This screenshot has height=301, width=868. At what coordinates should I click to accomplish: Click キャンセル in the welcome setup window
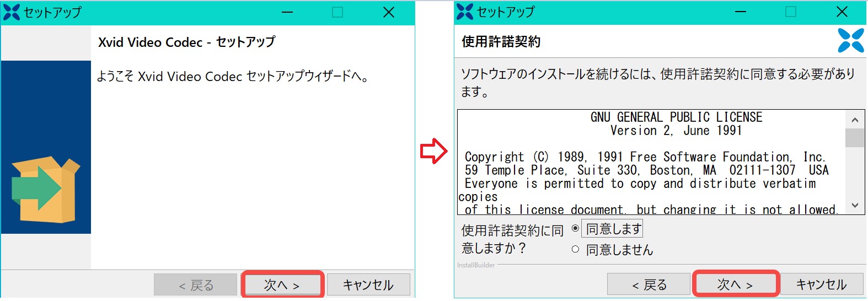[368, 284]
